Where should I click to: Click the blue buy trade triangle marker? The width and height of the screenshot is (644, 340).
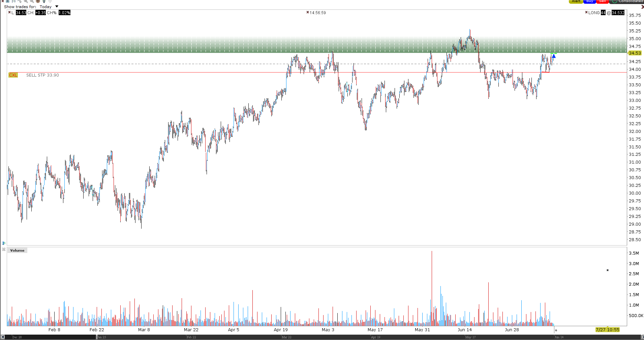(554, 56)
